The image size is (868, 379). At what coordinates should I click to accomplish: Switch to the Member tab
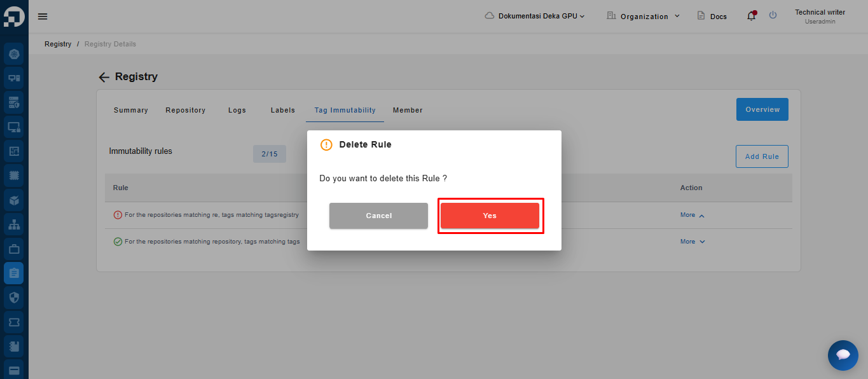[x=408, y=110]
